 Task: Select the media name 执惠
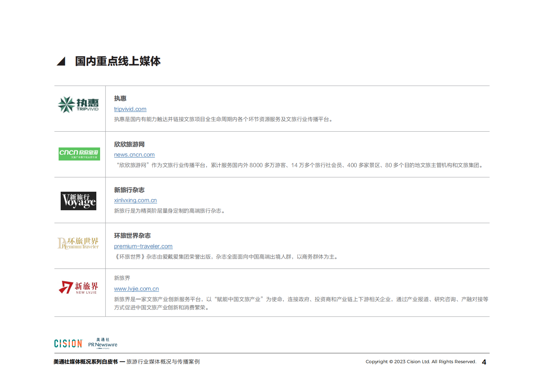pos(120,98)
